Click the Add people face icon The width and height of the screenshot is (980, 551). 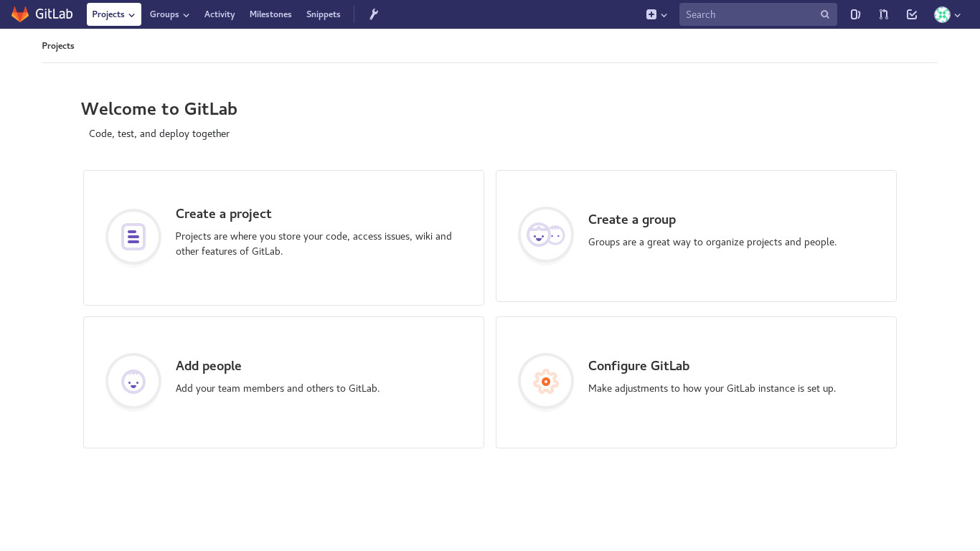[133, 382]
